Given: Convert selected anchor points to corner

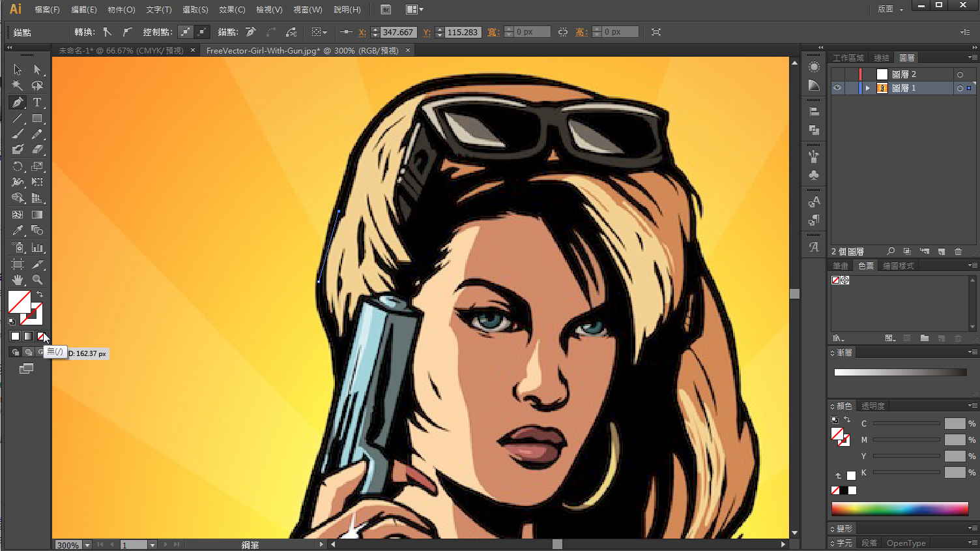Looking at the screenshot, I should click(x=108, y=32).
